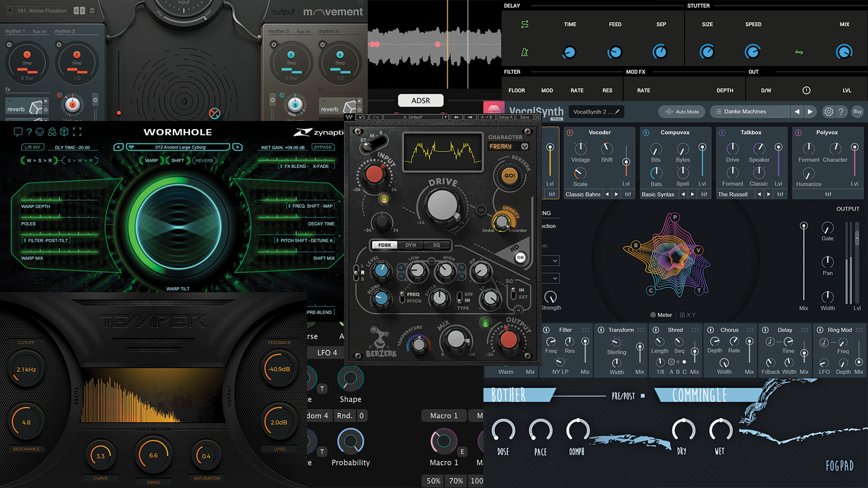Open Berzerk CHARACTER Freaky dropdown
The image size is (868, 488).
[x=508, y=146]
